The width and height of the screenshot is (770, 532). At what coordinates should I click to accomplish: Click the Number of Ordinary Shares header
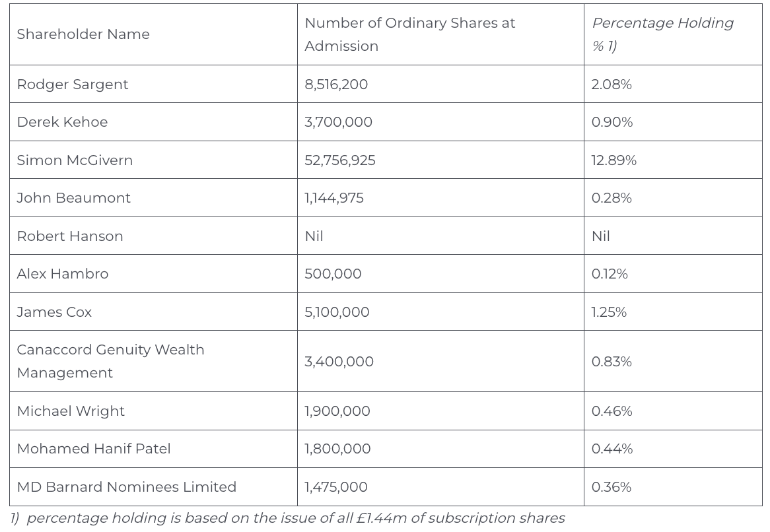409,34
